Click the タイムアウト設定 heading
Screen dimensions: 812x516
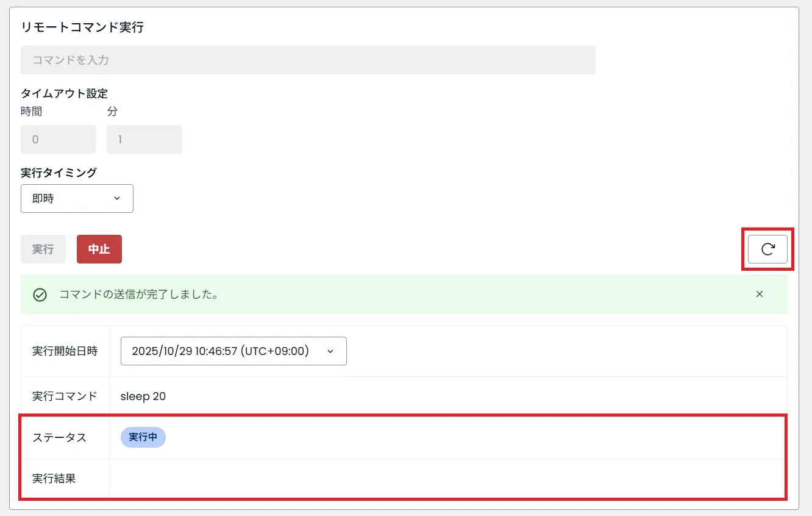65,93
